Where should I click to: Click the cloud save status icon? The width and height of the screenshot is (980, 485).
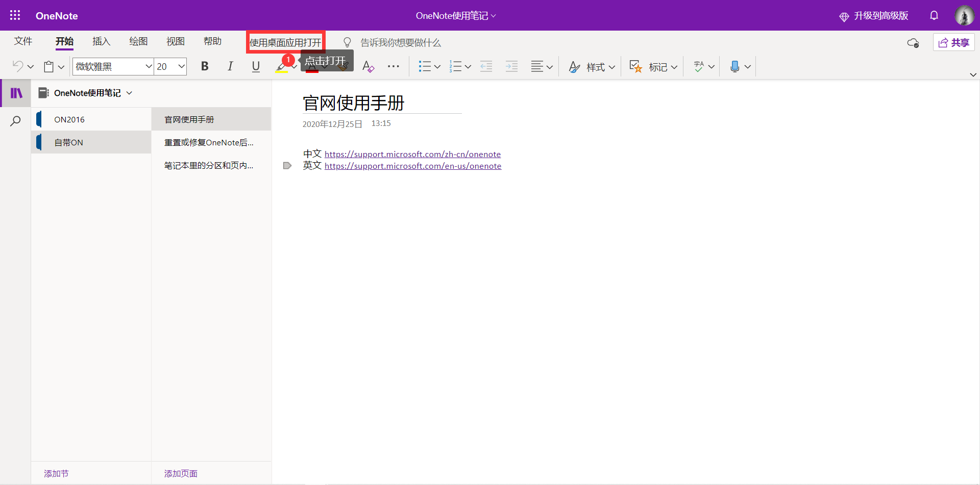click(913, 43)
